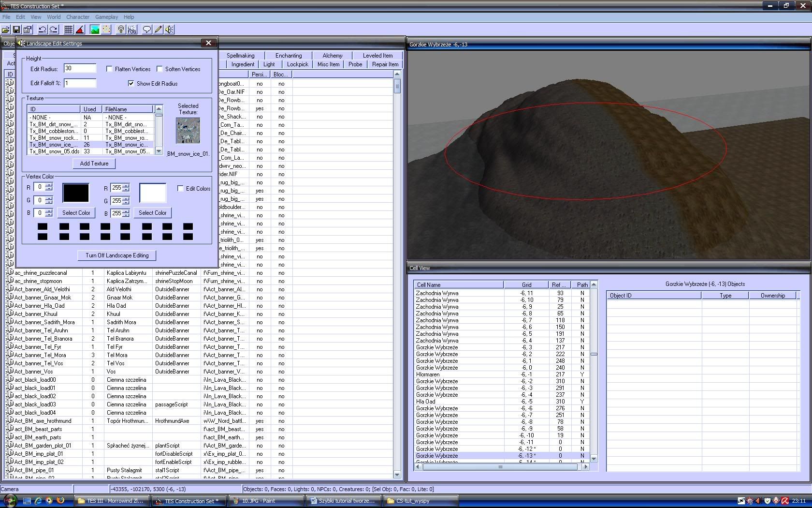Close the Landscape Edit Settings dialog

(208, 43)
